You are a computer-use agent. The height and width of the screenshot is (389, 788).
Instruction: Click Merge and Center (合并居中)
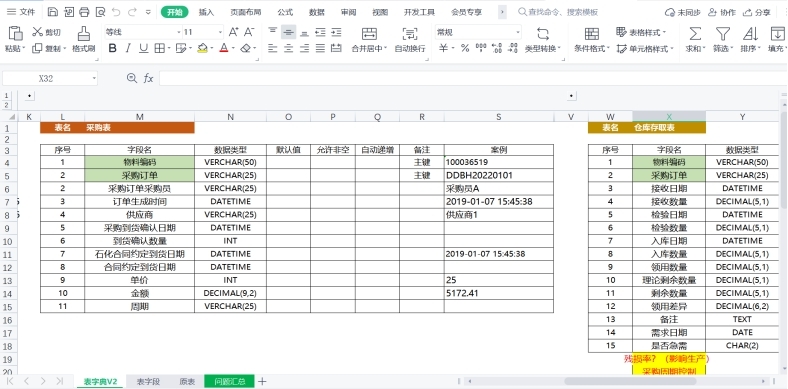(x=369, y=40)
